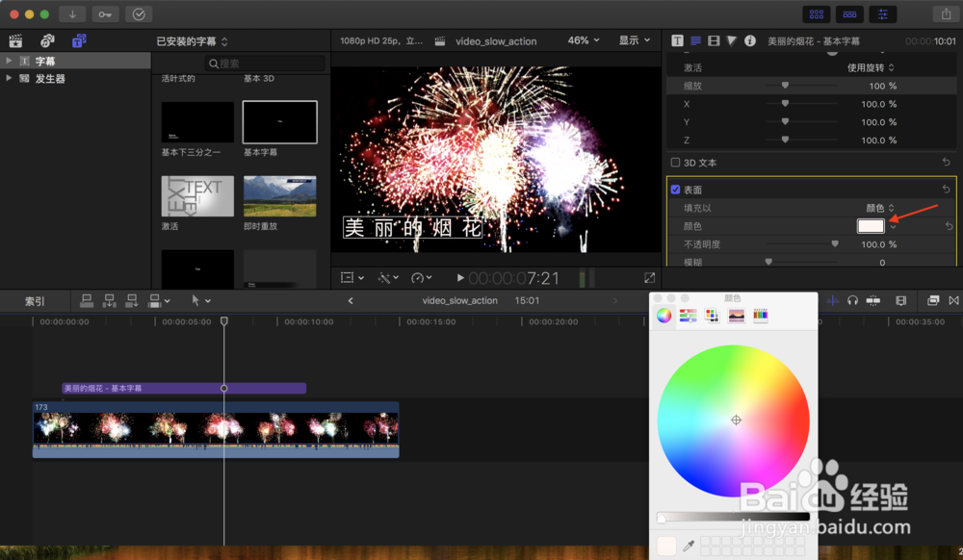963x560 pixels.
Task: Open the 使用旋转 popup menu
Action: click(871, 67)
